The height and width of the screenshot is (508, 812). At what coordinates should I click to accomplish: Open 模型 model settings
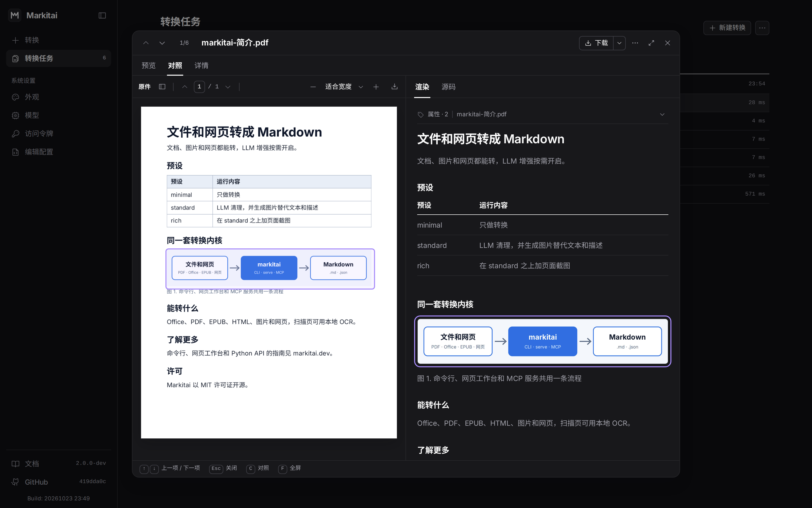58,115
